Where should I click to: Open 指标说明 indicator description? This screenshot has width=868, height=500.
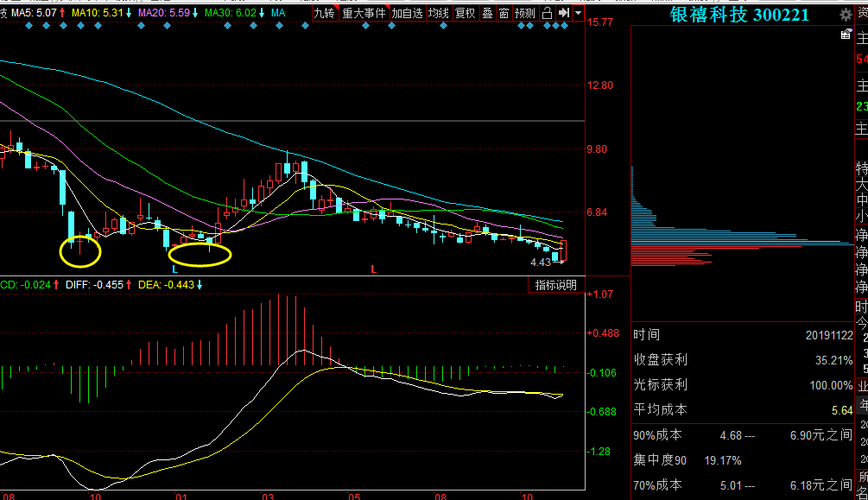tap(556, 285)
